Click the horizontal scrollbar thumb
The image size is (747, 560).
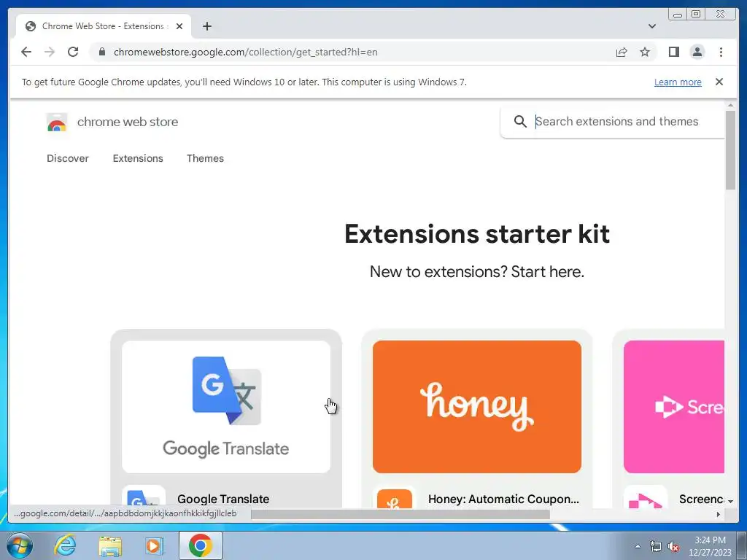(x=400, y=514)
